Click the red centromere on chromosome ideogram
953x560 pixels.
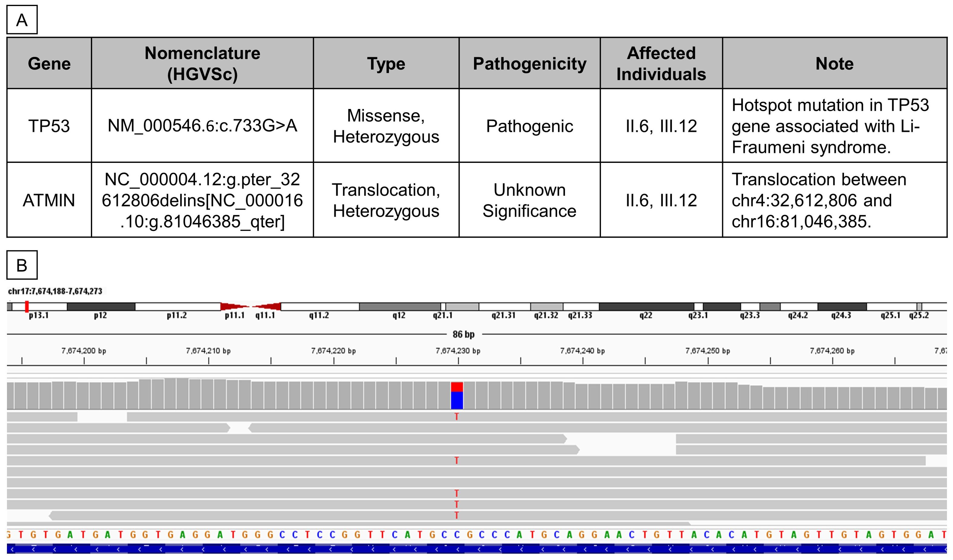pos(251,306)
